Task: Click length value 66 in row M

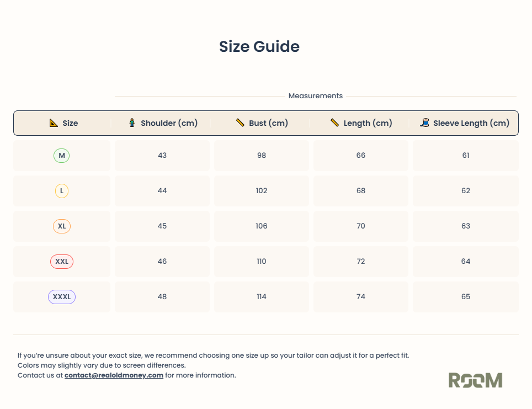Action: coord(361,156)
